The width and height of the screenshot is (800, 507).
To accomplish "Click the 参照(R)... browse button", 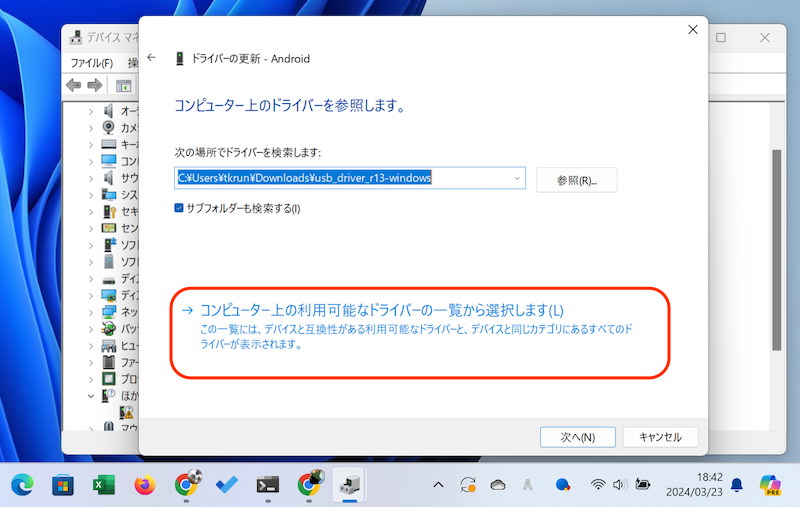I will 576,180.
